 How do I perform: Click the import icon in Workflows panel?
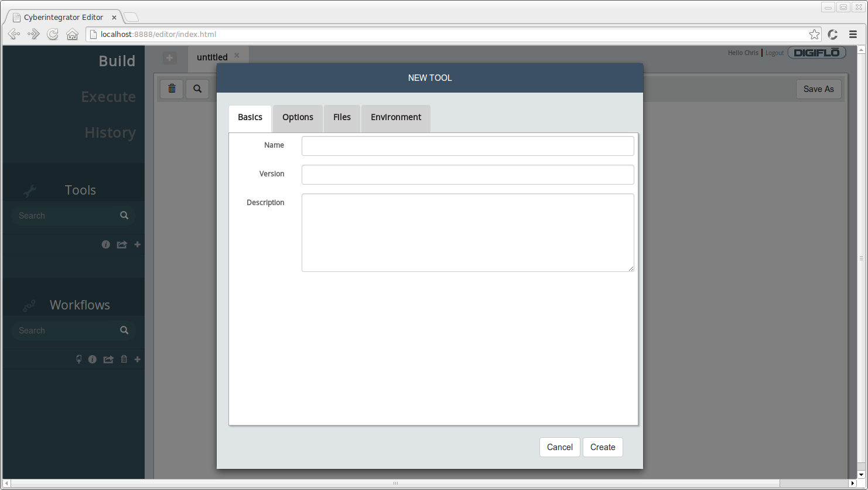pyautogui.click(x=79, y=359)
